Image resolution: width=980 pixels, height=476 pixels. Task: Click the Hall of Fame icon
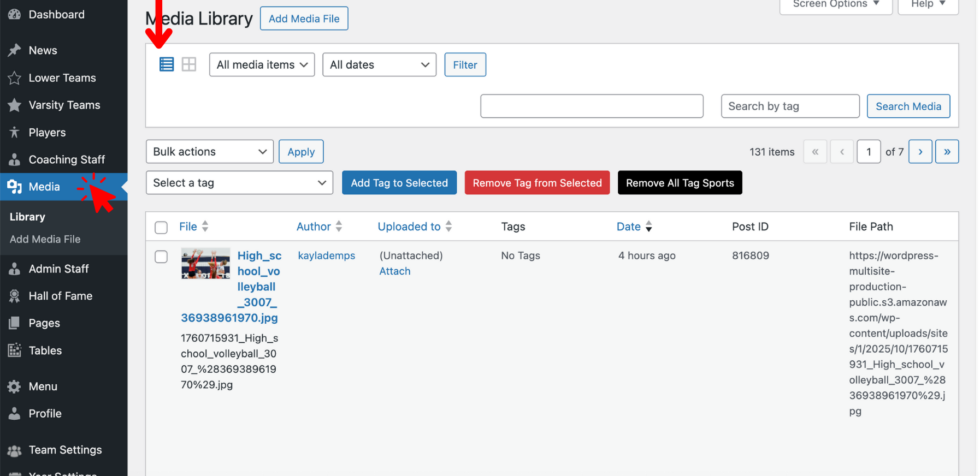coord(14,296)
